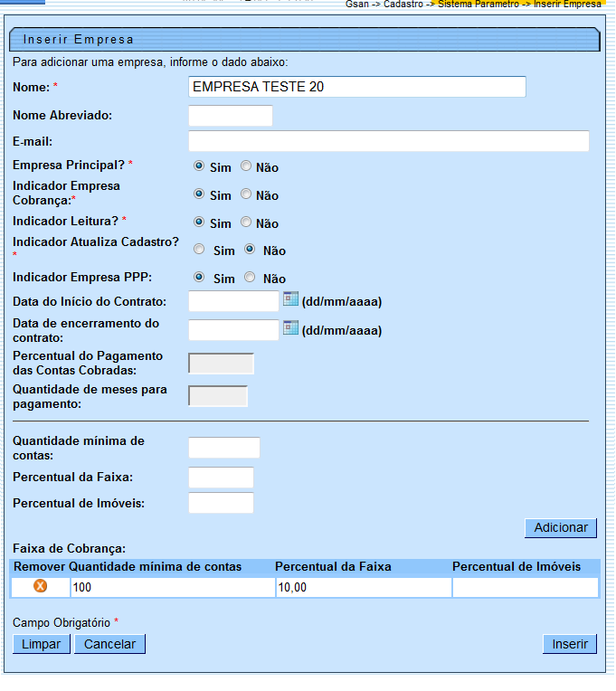Set Indicador Leitura to Não

pyautogui.click(x=246, y=222)
